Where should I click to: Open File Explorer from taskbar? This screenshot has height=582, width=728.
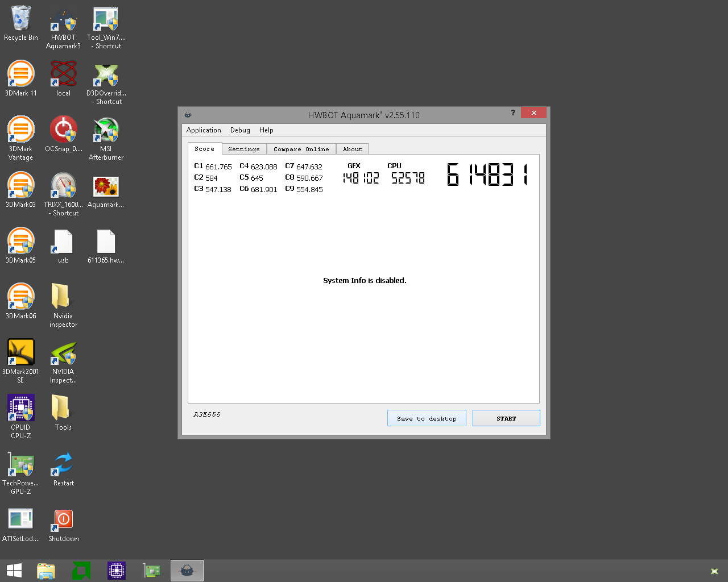[x=46, y=571]
